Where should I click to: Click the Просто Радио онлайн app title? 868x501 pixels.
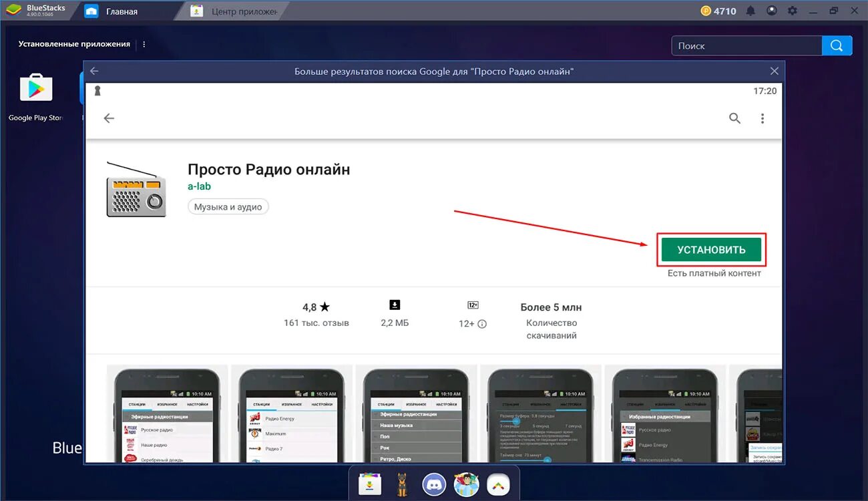pyautogui.click(x=268, y=169)
